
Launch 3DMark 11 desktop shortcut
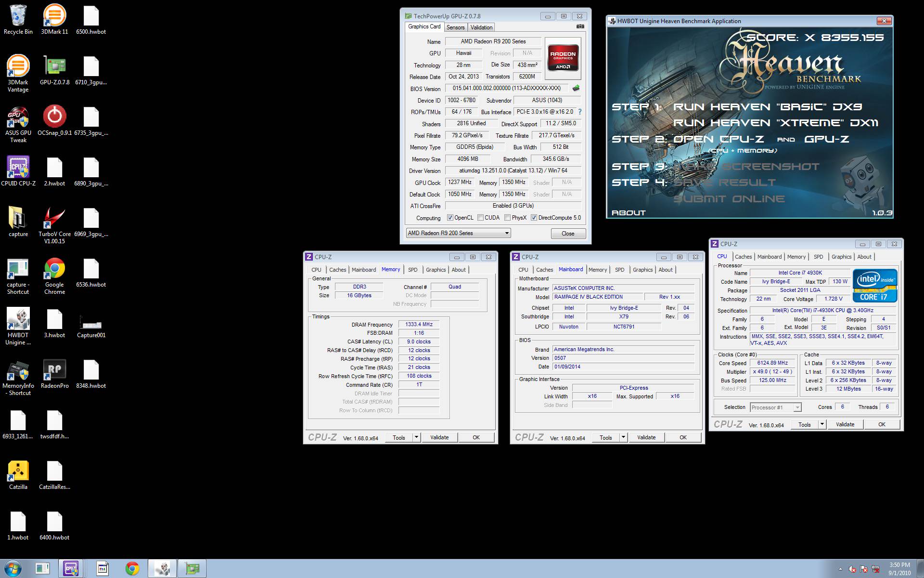pos(54,19)
